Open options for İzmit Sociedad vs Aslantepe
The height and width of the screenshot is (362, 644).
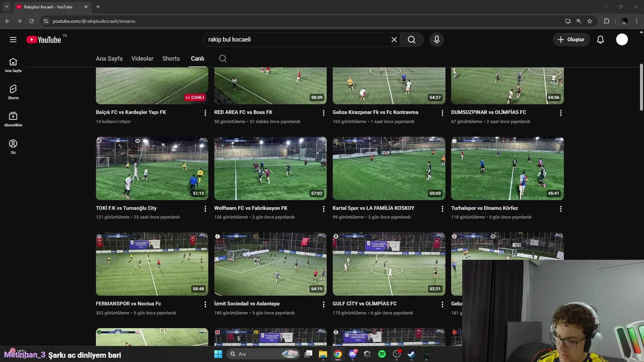324,304
